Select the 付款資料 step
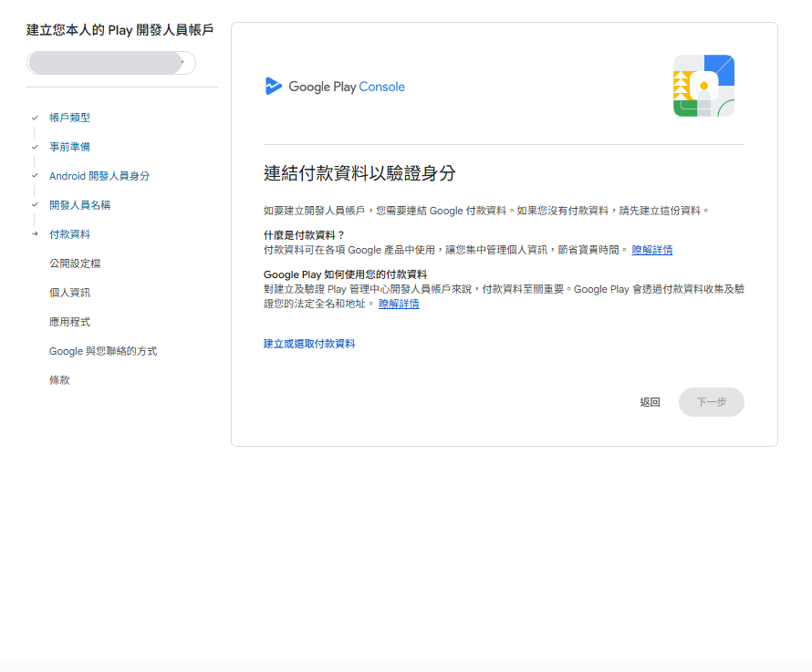Image resolution: width=812 pixels, height=672 pixels. click(x=69, y=234)
